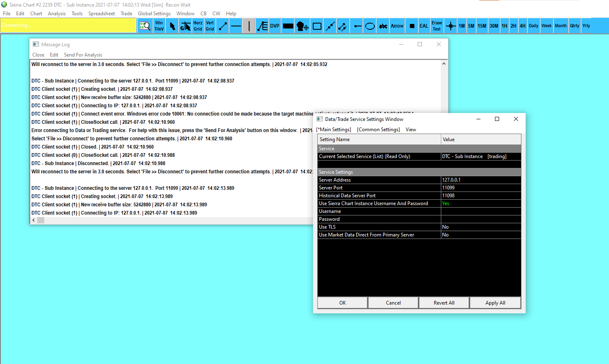Switch to the Daily timeframe
This screenshot has height=364, width=609.
pos(533,26)
